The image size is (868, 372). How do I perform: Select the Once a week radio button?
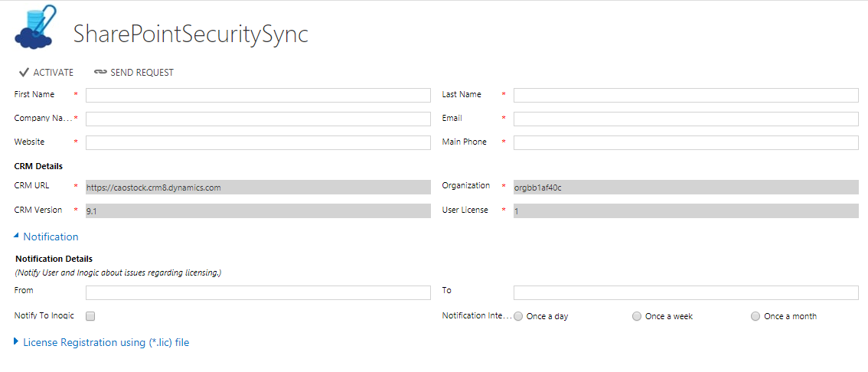click(x=637, y=316)
